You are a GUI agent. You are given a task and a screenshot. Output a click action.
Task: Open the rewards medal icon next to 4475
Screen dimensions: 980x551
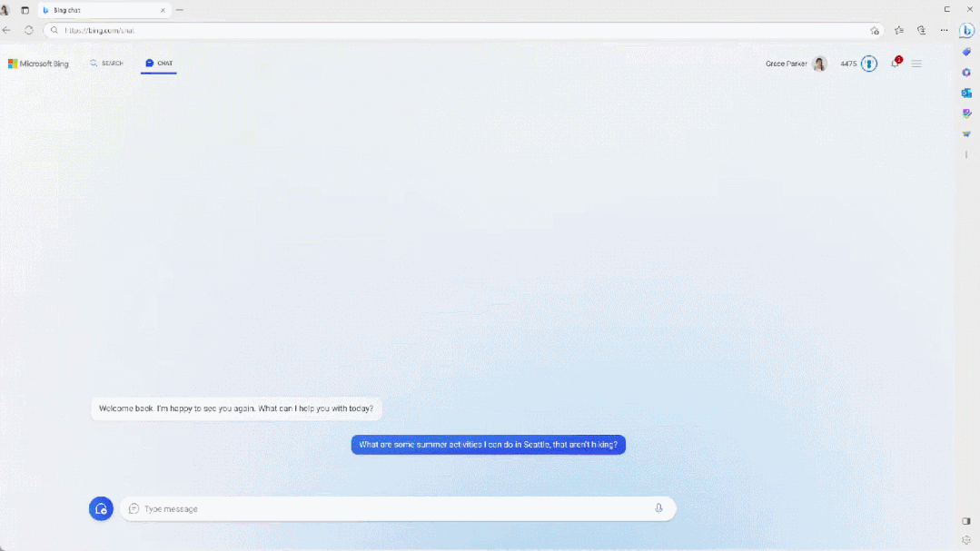(x=869, y=64)
